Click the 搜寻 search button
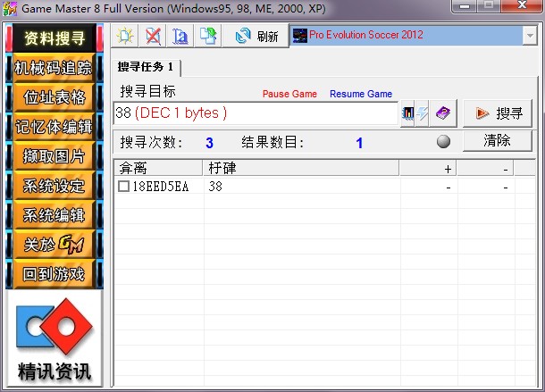The image size is (545, 392). [498, 113]
